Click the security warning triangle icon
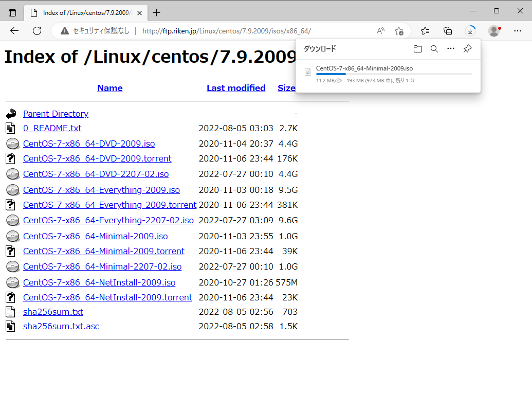The image size is (532, 410). [64, 31]
